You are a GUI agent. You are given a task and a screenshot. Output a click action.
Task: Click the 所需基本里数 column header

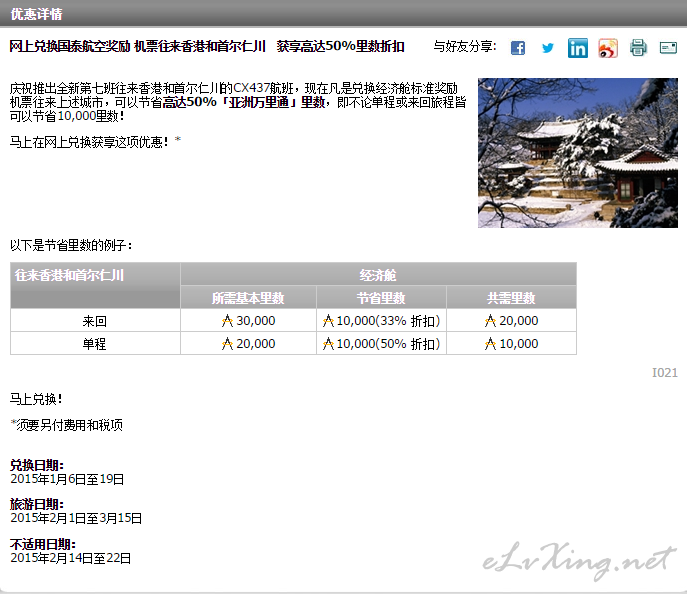(248, 298)
